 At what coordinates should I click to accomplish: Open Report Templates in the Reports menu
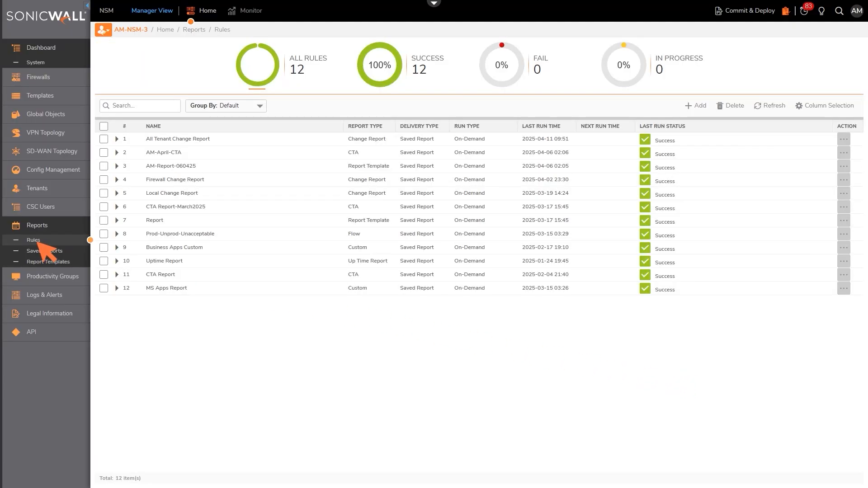pos(48,262)
